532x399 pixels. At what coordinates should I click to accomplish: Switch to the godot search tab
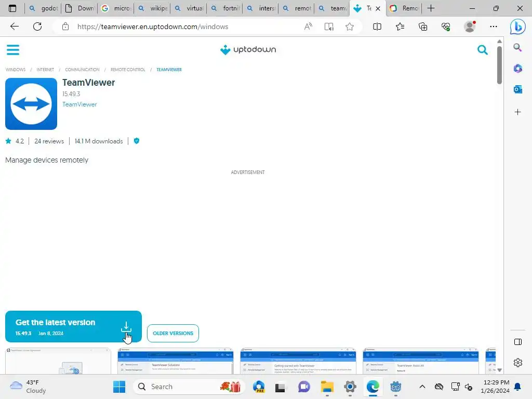pos(43,8)
